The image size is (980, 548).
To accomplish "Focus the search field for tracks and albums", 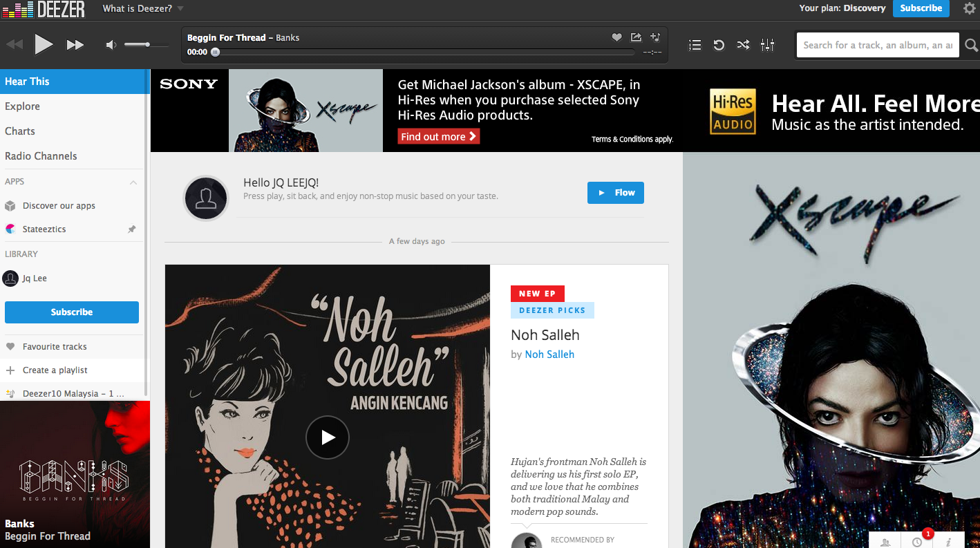I will click(878, 45).
